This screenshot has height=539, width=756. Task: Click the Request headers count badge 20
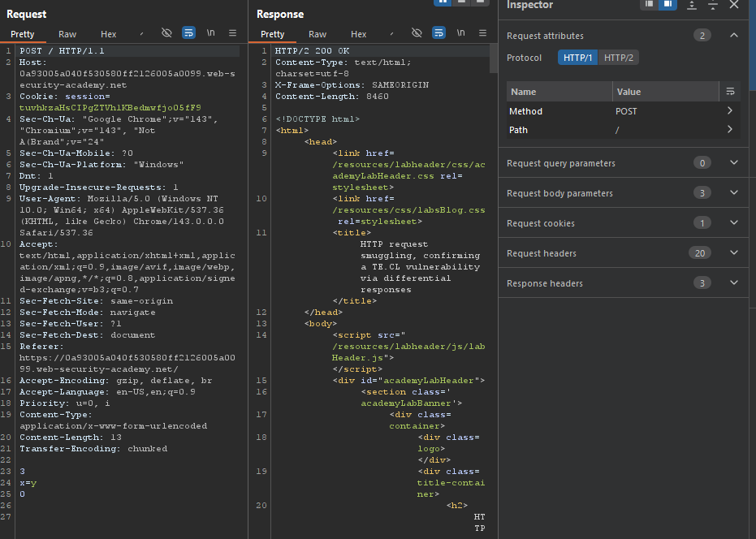coord(700,253)
